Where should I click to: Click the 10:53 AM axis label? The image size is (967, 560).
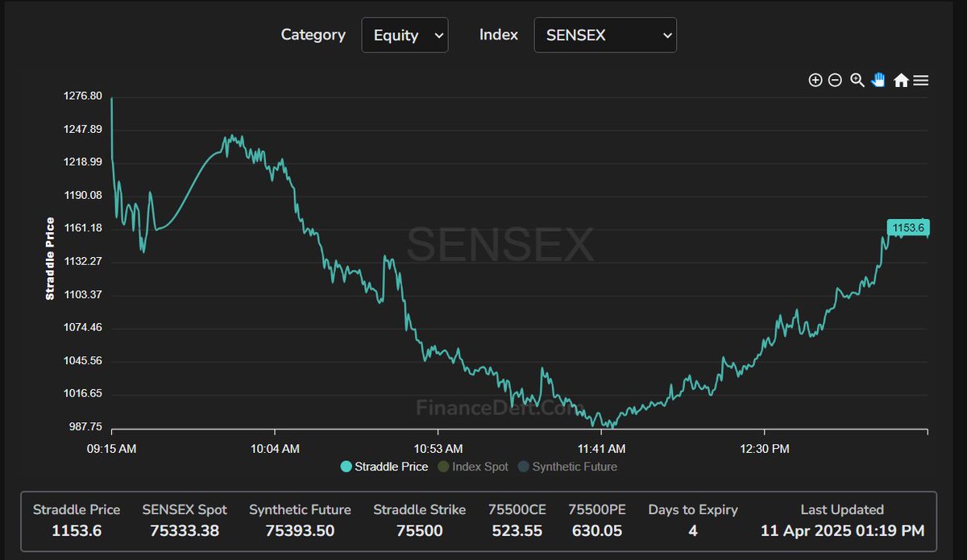click(438, 449)
